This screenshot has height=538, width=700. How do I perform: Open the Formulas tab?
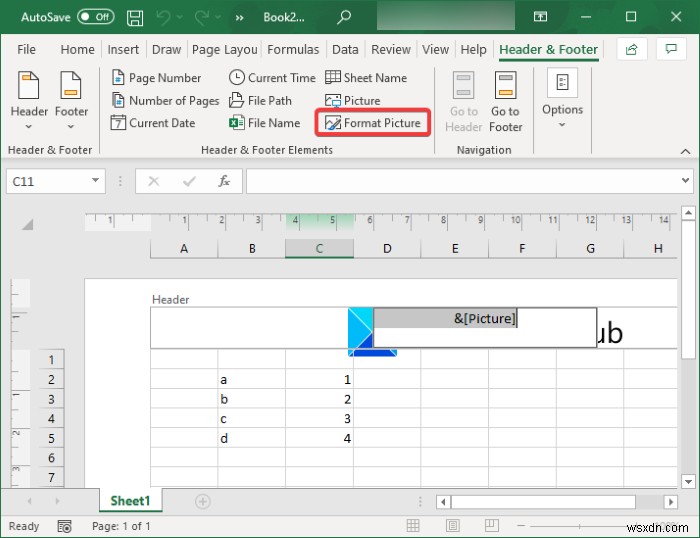[x=293, y=50]
